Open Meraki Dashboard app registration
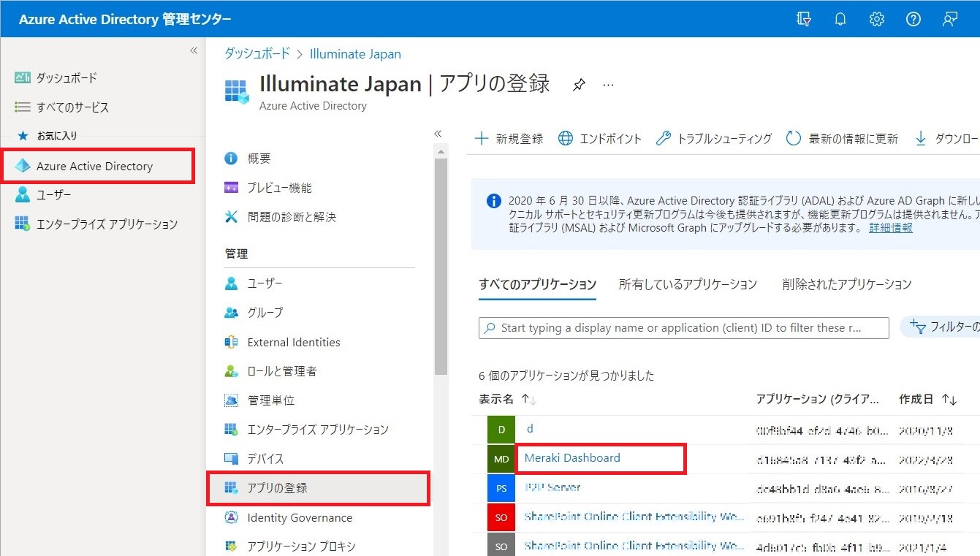Screen dimensions: 980x556 (x=572, y=458)
